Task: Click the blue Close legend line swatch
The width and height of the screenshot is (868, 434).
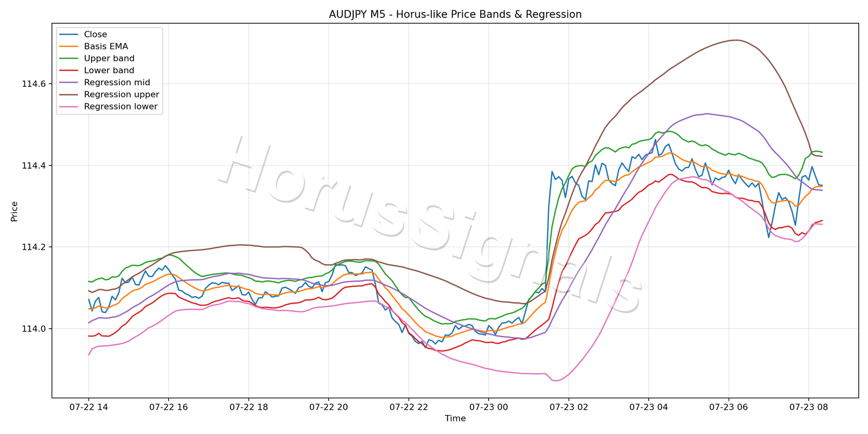Action: coord(69,35)
